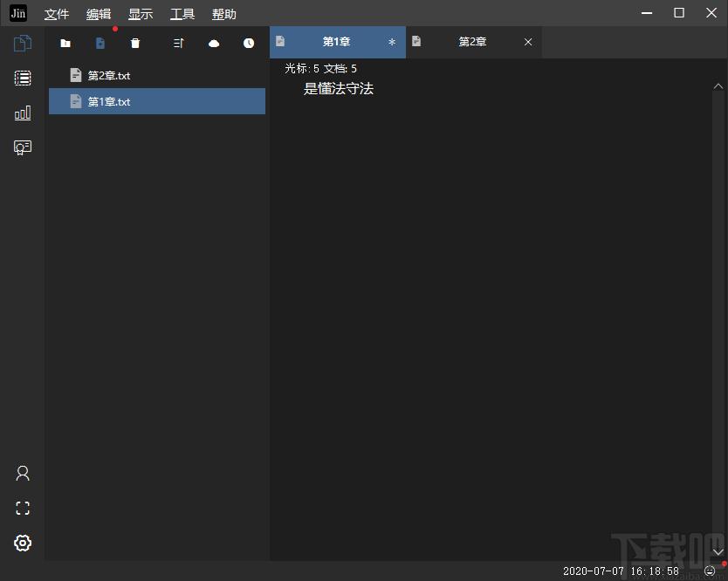728x581 pixels.
Task: Open the outline notes icon in sidebar
Action: [x=22, y=78]
